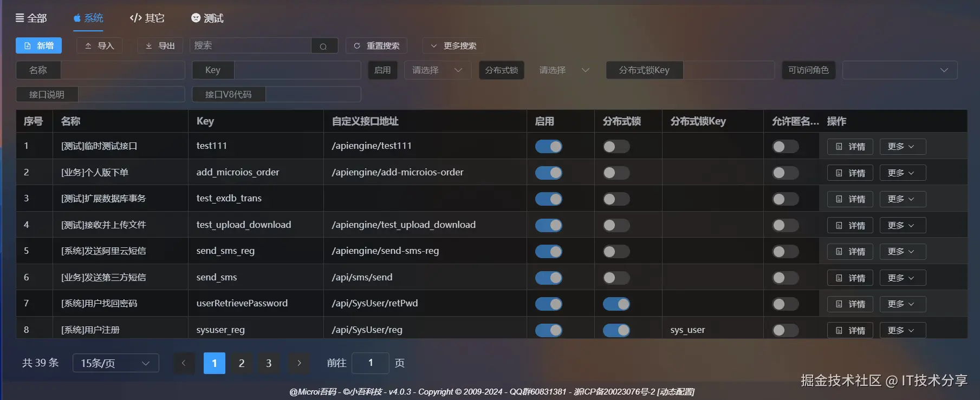Click the 接口V8代码 filter input
Viewport: 980px width, 400px height.
pyautogui.click(x=314, y=95)
